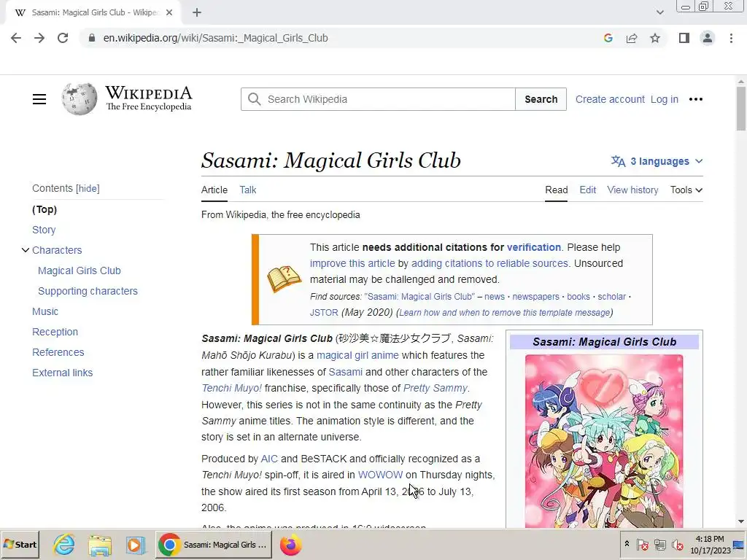The height and width of the screenshot is (560, 747).
Task: Hide the Contents sidebar
Action: [x=88, y=189]
